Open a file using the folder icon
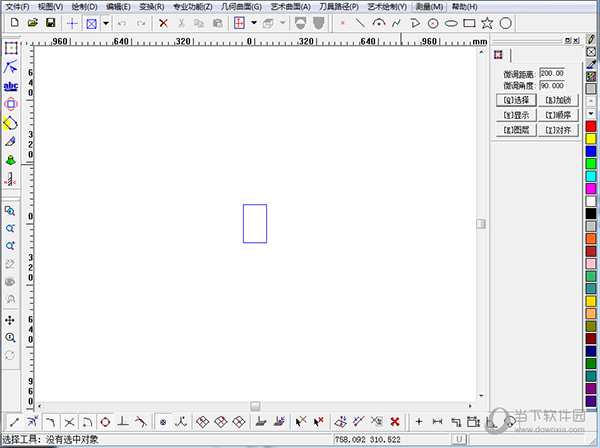Screen dimensions: 600x448 33,23
